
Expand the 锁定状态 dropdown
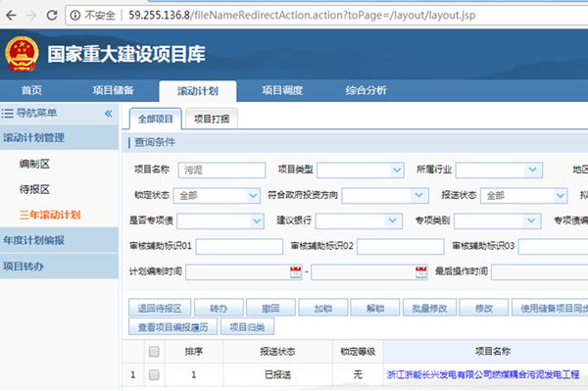[x=217, y=196]
